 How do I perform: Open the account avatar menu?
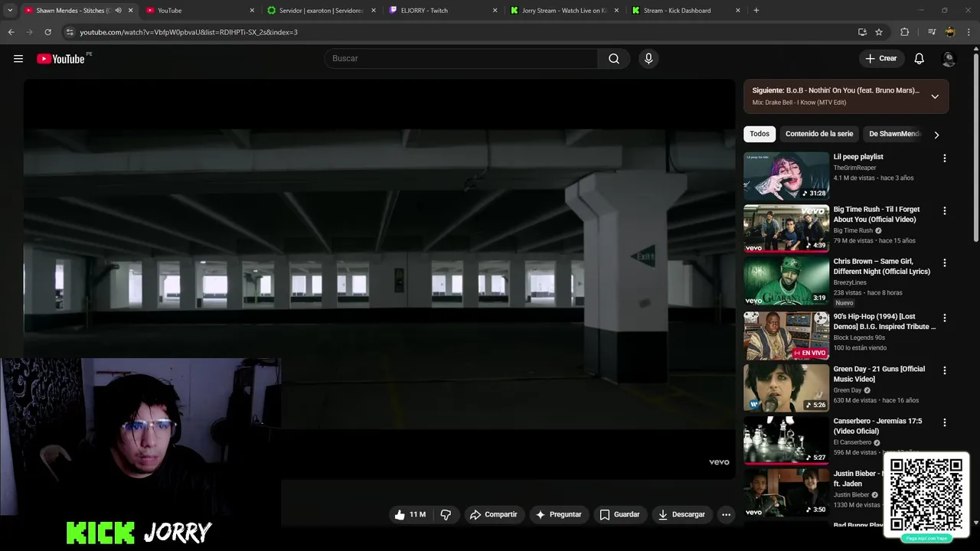(948, 58)
